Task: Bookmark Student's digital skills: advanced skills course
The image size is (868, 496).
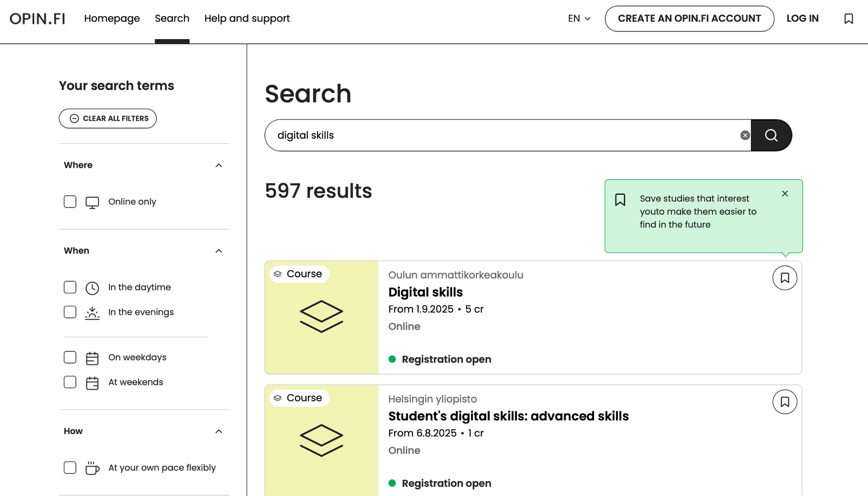Action: pos(785,402)
